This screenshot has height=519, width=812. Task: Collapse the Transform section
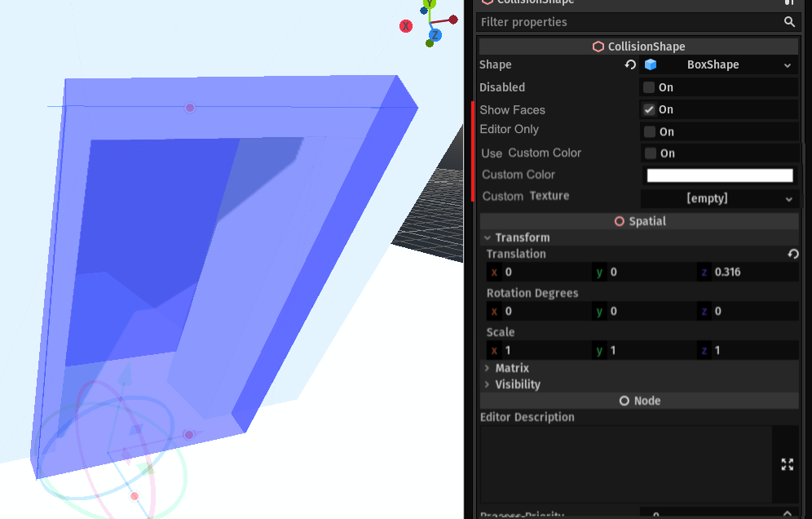(487, 237)
